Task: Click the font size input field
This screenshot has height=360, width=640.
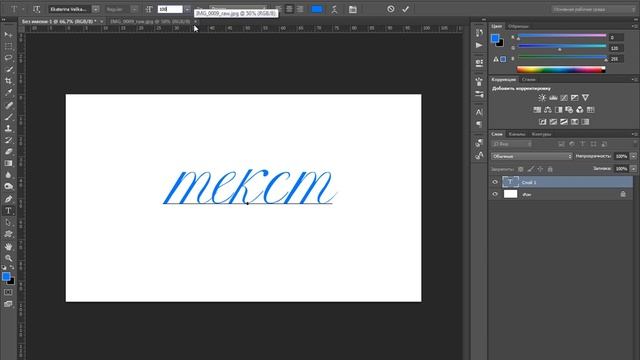Action: (x=170, y=9)
